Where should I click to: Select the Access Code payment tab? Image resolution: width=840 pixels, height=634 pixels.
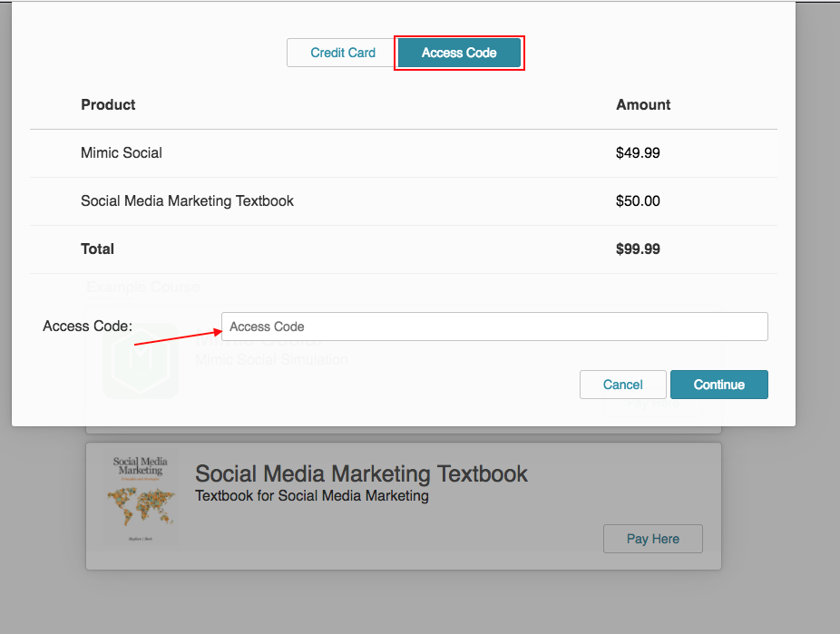coord(459,53)
